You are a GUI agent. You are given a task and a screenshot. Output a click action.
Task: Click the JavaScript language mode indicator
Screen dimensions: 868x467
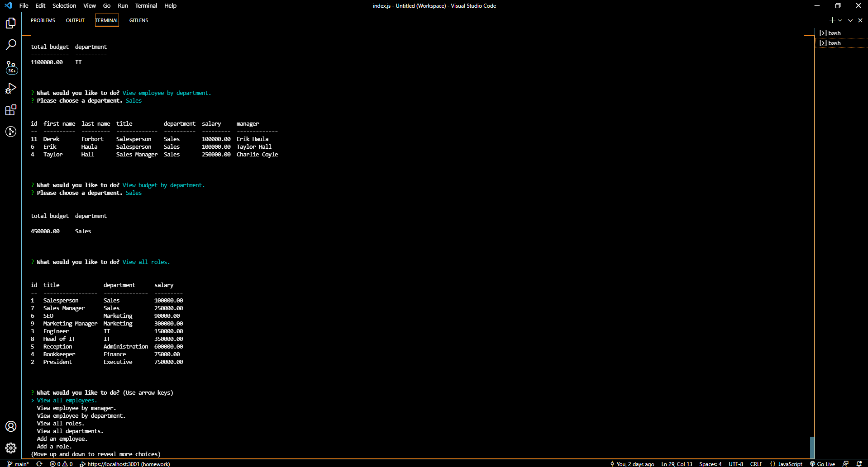[790, 464]
